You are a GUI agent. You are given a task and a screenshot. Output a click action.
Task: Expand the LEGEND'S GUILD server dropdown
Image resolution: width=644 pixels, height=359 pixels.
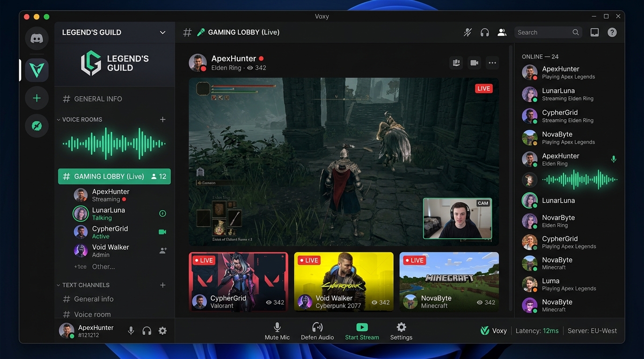pos(162,32)
